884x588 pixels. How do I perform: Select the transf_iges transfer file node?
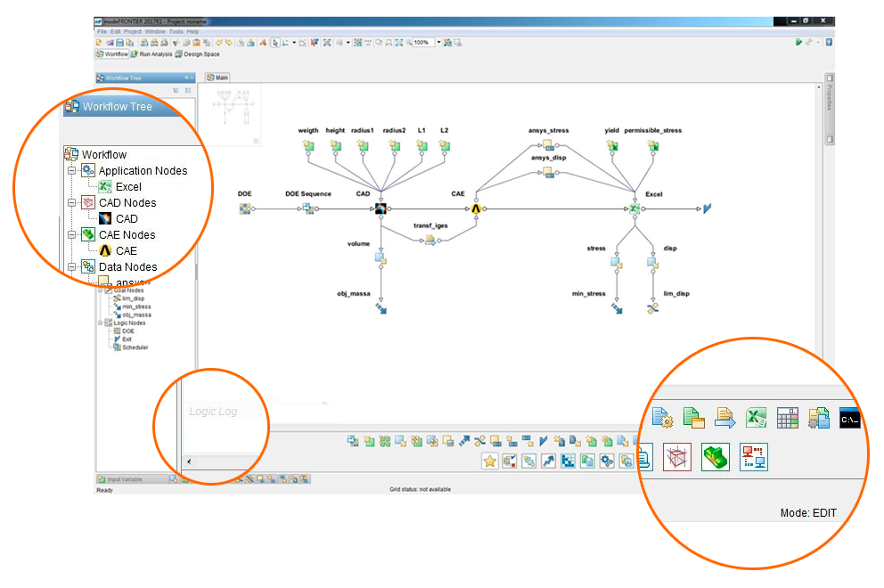430,241
